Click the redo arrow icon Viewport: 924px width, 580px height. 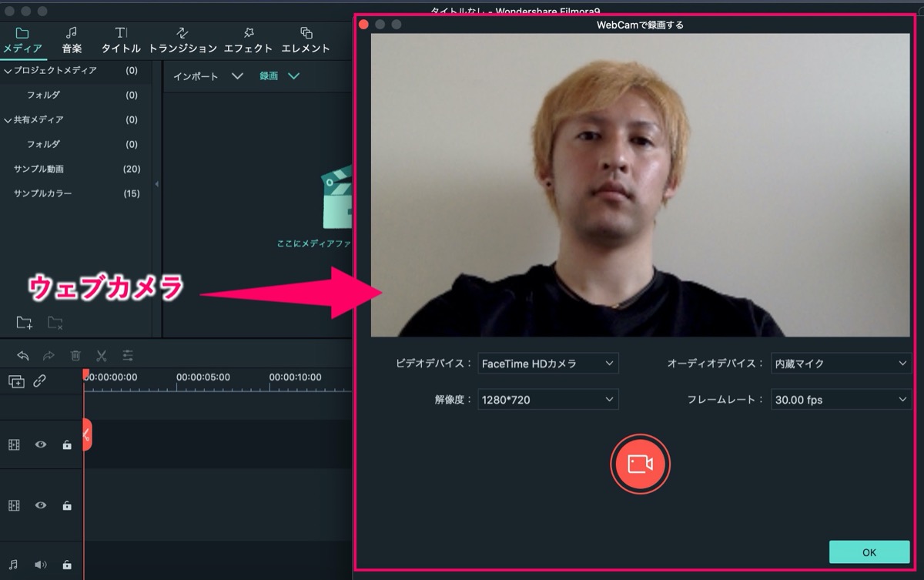(49, 355)
